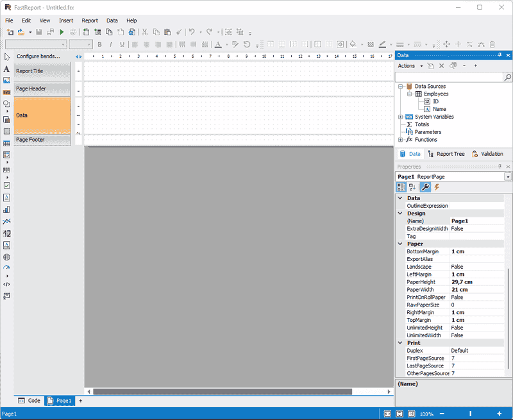Click the Paste clipboard icon
Screen dimensions: 513x420
167,32
